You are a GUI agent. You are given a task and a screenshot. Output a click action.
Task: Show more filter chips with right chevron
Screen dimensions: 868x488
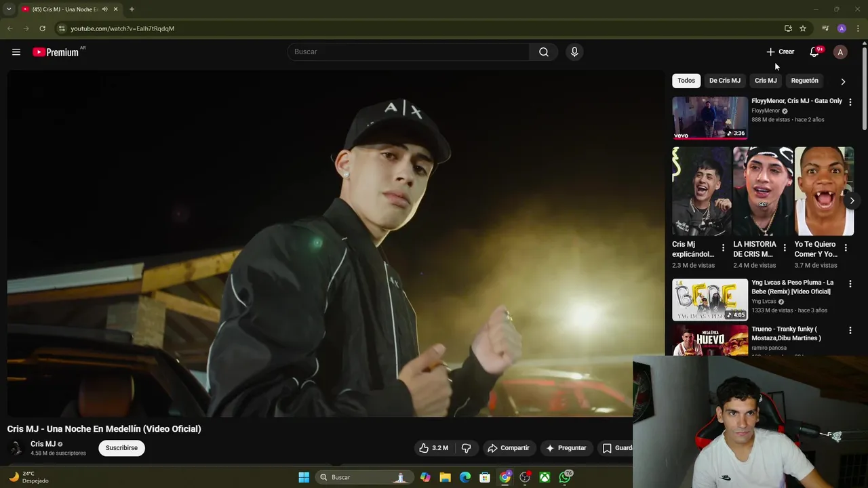[x=843, y=81]
